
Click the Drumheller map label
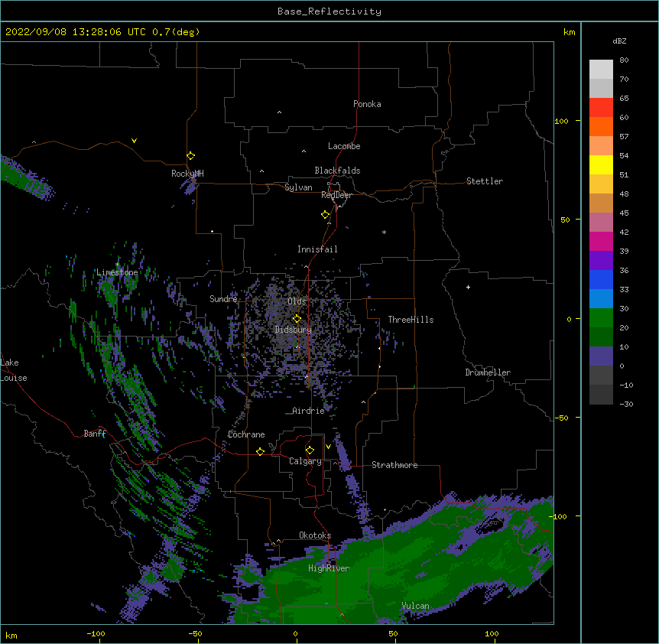pos(488,372)
